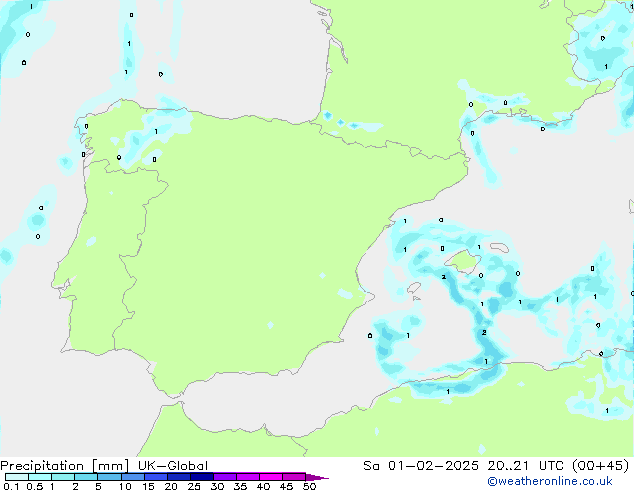Choose the 35–40 mm legend swatch

(248, 477)
